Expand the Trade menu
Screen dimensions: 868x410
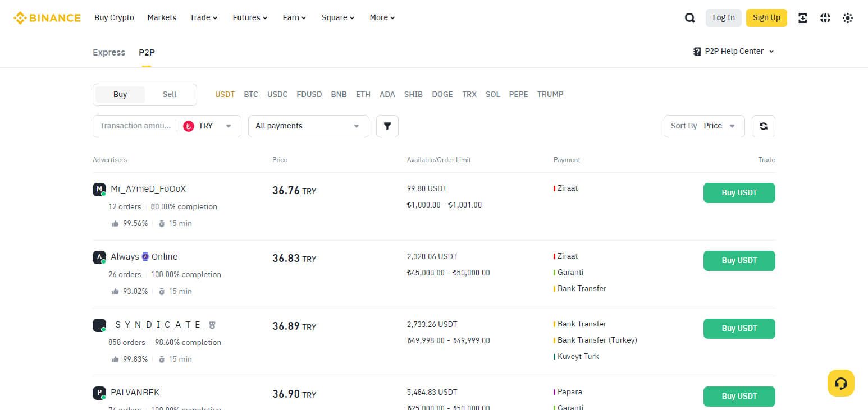pos(204,18)
